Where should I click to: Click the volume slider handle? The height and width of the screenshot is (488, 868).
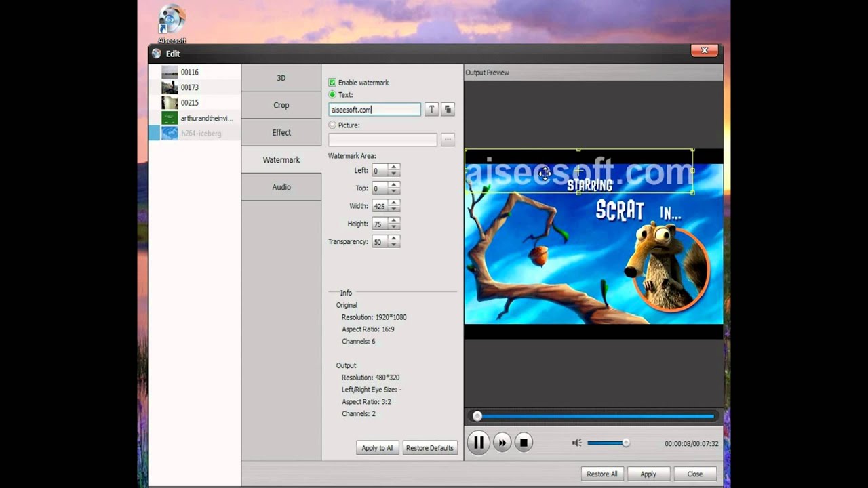(x=626, y=443)
